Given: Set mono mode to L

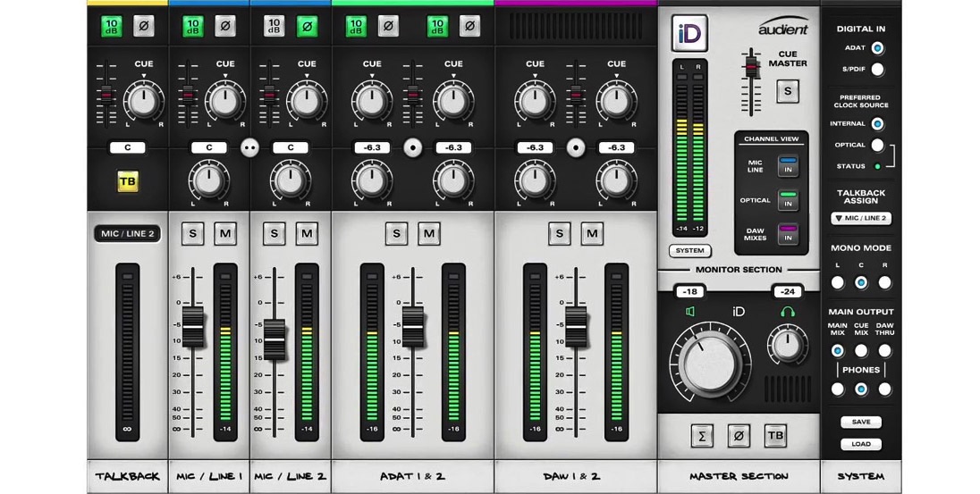Looking at the screenshot, I should (838, 282).
